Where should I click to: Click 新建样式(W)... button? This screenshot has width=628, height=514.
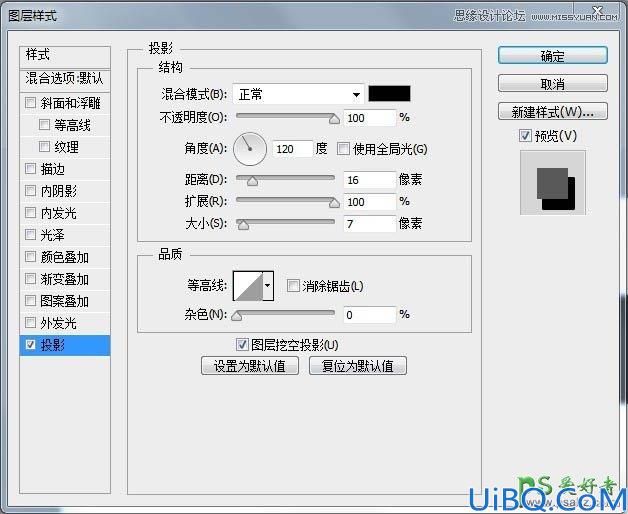(553, 112)
